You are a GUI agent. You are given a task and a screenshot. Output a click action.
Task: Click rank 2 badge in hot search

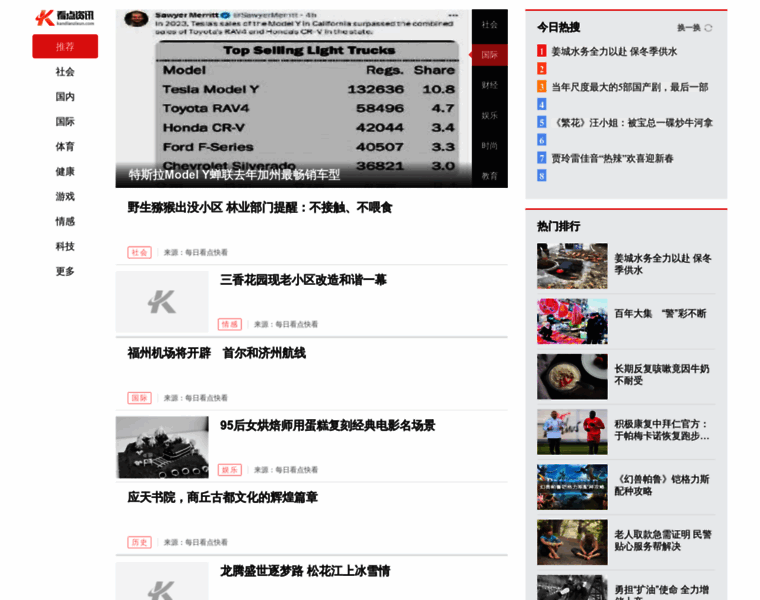542,69
